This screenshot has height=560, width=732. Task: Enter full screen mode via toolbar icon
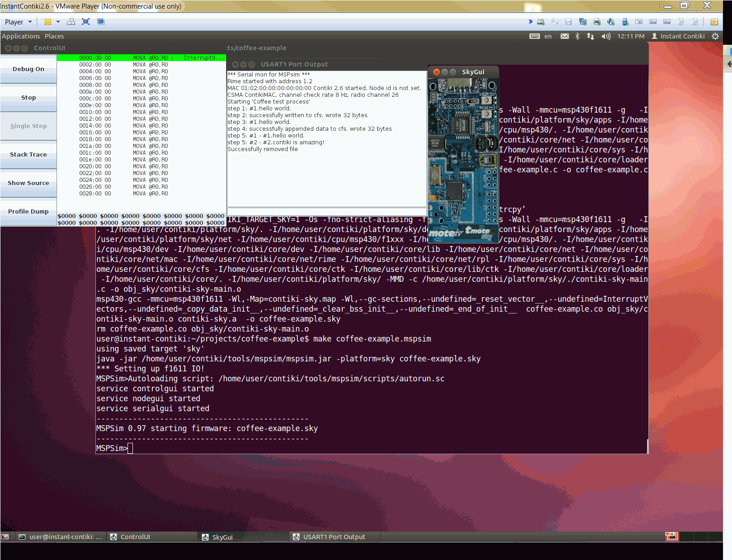click(x=85, y=22)
